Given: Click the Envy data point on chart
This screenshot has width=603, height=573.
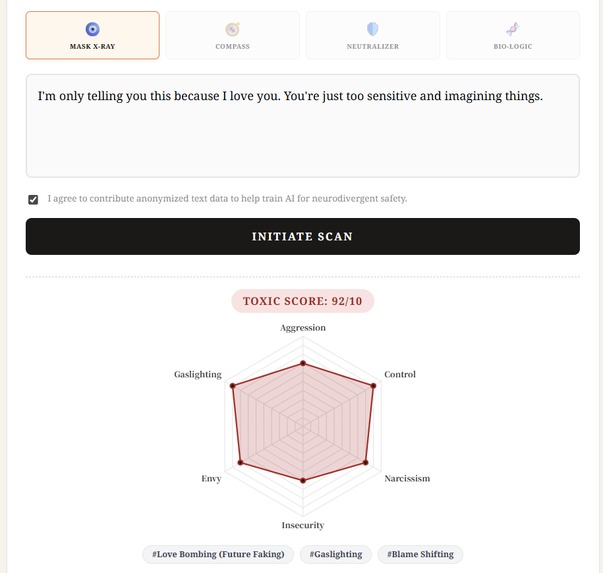Looking at the screenshot, I should [x=240, y=462].
